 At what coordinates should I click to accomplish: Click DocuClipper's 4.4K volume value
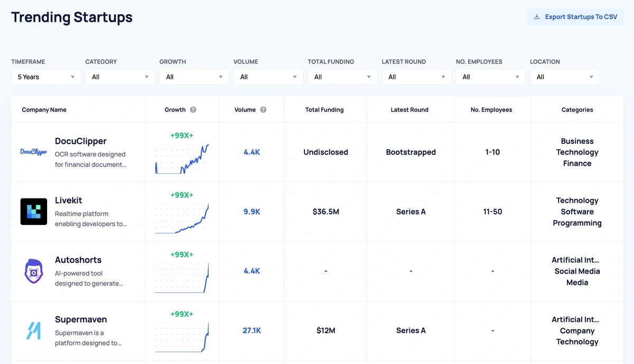coord(252,152)
